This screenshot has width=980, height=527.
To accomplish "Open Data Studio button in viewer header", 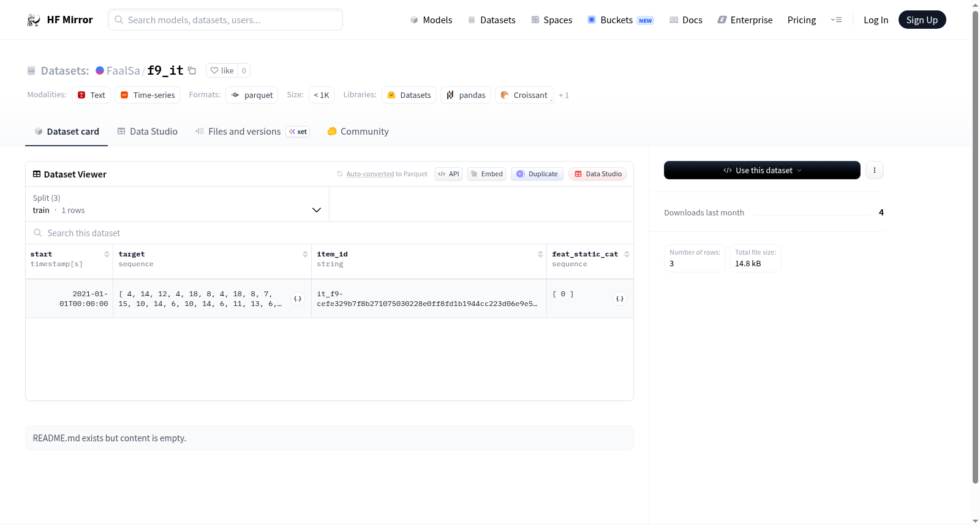I will (598, 174).
